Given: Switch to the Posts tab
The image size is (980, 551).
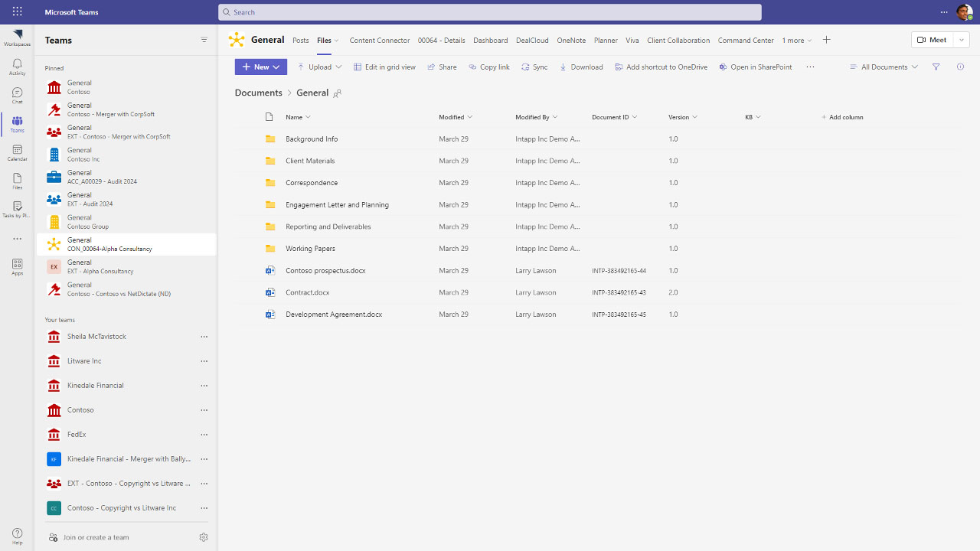Looking at the screenshot, I should click(301, 41).
